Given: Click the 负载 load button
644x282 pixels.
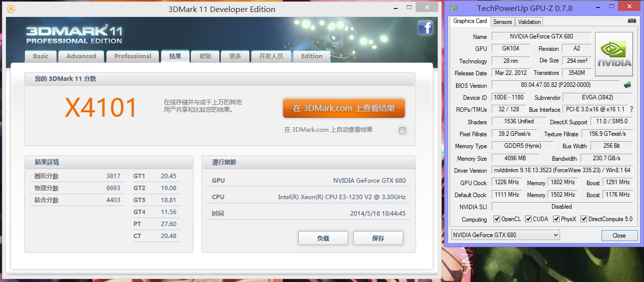Looking at the screenshot, I should pyautogui.click(x=323, y=239).
